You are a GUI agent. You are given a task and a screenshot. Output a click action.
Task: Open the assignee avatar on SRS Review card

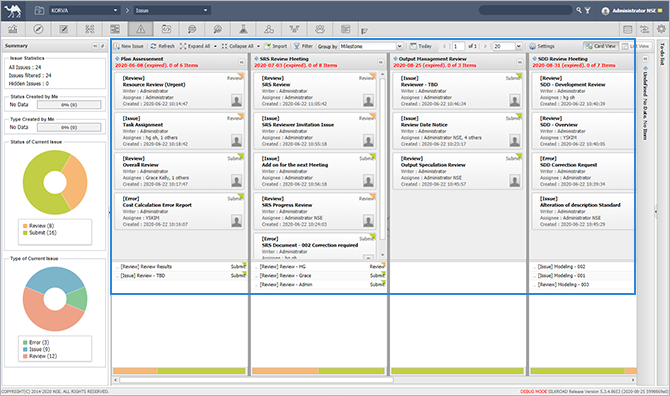click(x=368, y=100)
